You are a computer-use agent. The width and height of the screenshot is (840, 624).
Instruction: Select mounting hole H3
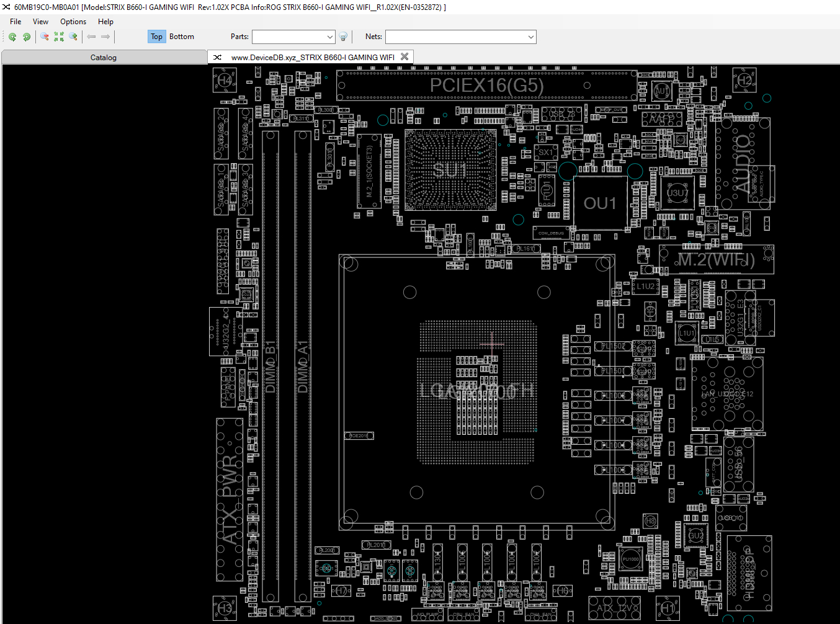pos(225,608)
